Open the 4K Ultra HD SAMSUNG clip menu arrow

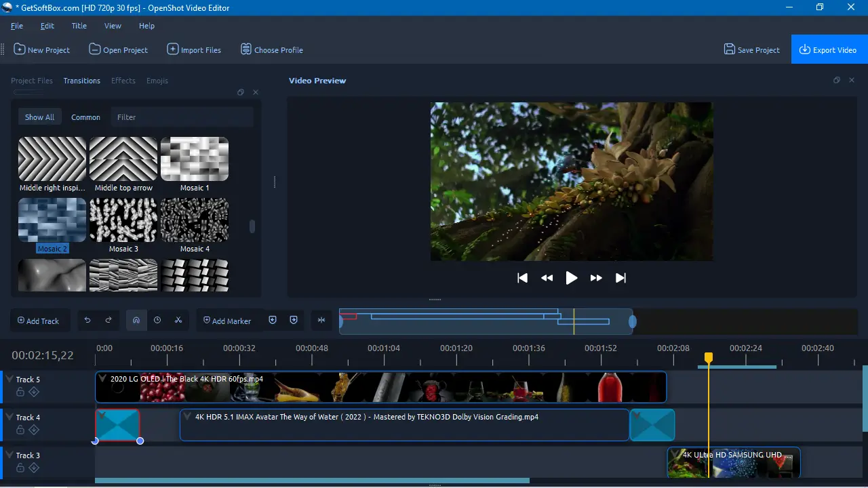pyautogui.click(x=675, y=454)
